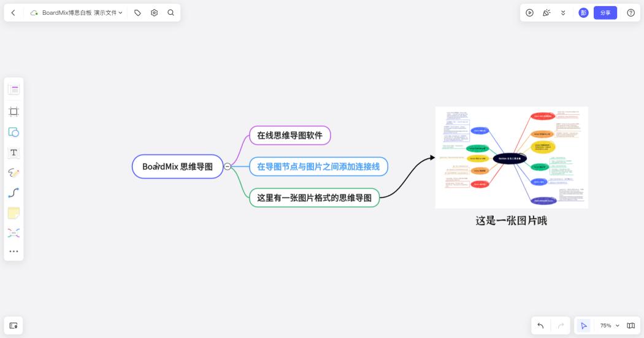Click the undo arrow
Image resolution: width=644 pixels, height=338 pixels.
coord(540,326)
